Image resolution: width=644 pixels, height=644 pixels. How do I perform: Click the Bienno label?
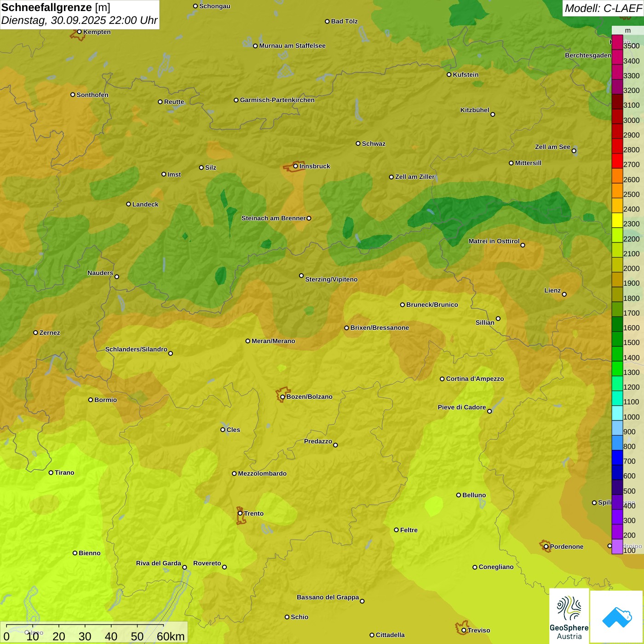[89, 553]
